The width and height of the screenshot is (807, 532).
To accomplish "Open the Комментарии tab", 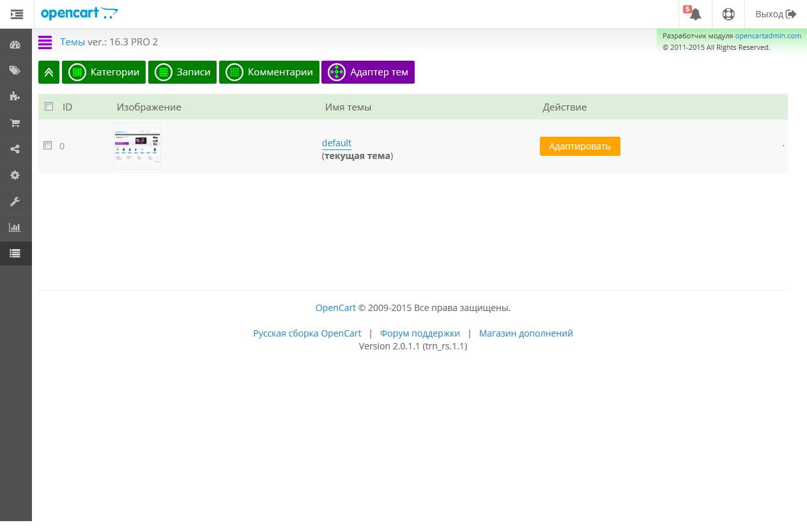I will 269,72.
